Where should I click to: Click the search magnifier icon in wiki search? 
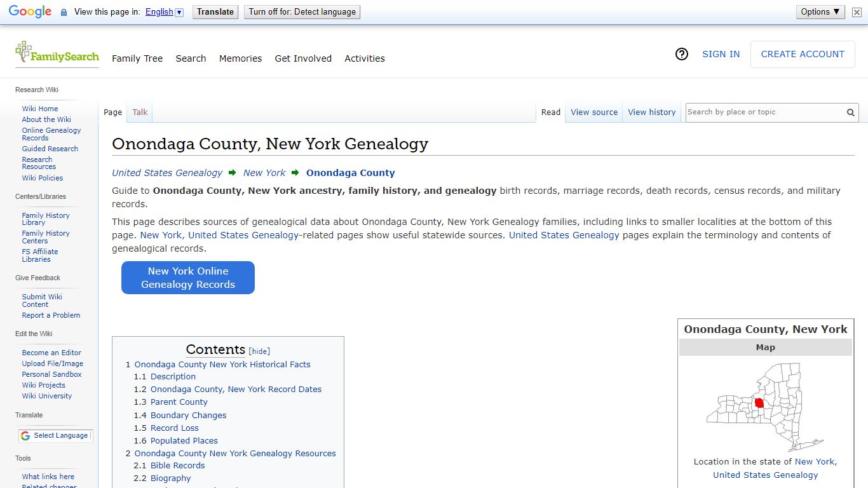[x=850, y=112]
